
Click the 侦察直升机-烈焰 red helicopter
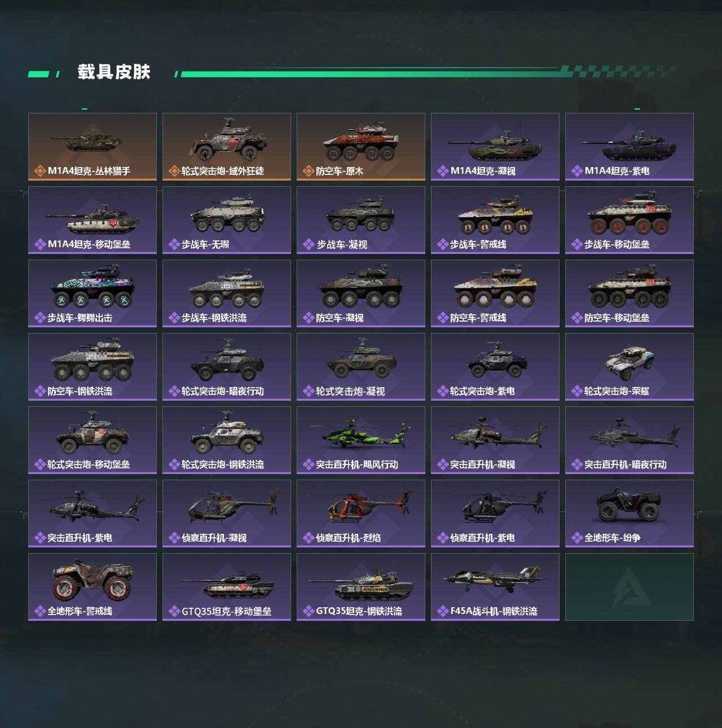(x=361, y=514)
